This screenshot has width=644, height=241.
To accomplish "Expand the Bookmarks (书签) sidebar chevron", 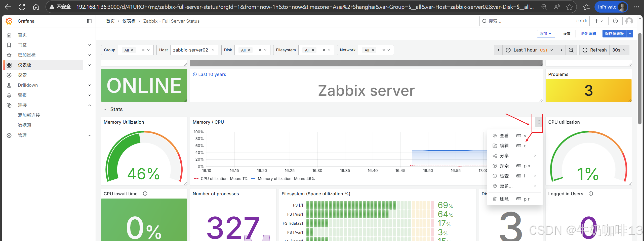I will (x=90, y=45).
